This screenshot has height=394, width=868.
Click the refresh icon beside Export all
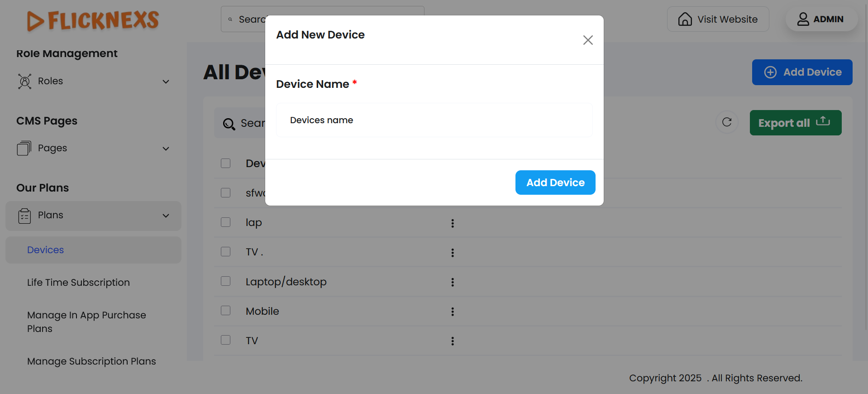click(727, 122)
